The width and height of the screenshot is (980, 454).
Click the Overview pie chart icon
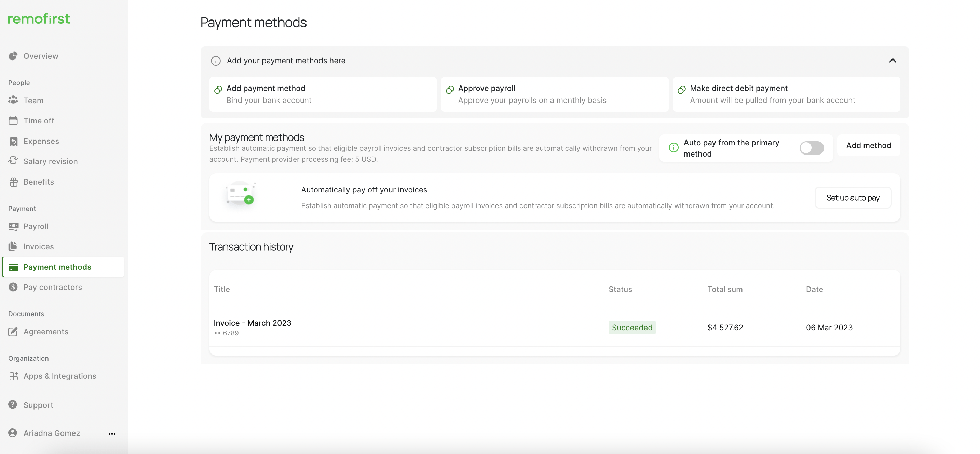tap(13, 56)
